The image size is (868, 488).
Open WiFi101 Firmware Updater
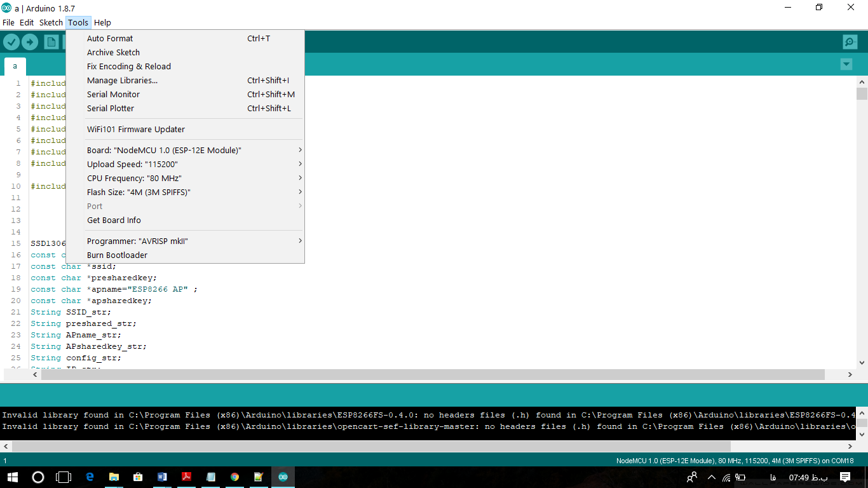(185, 129)
